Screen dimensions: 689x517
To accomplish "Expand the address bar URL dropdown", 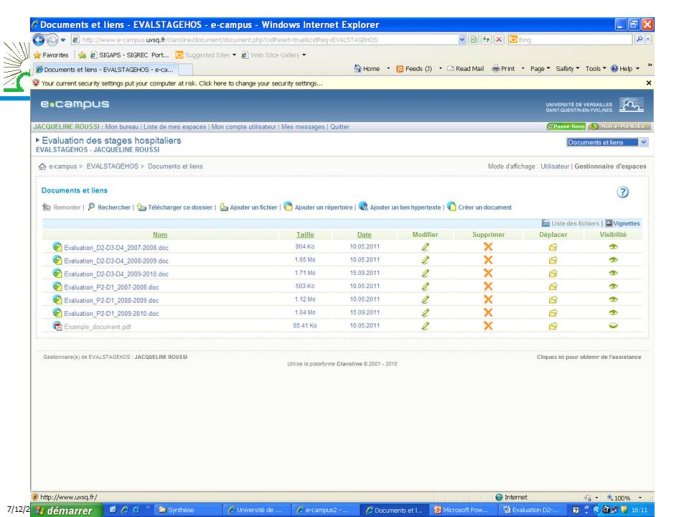I will tap(462, 40).
